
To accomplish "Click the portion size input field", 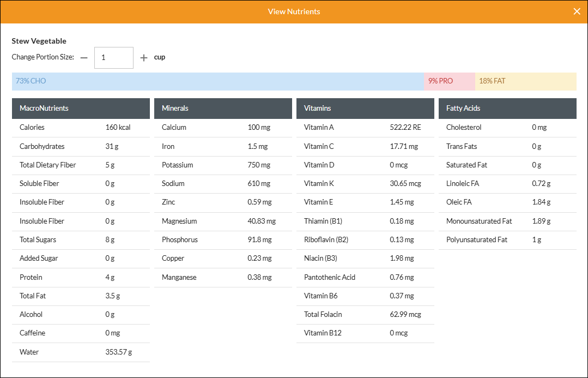I will coord(114,58).
